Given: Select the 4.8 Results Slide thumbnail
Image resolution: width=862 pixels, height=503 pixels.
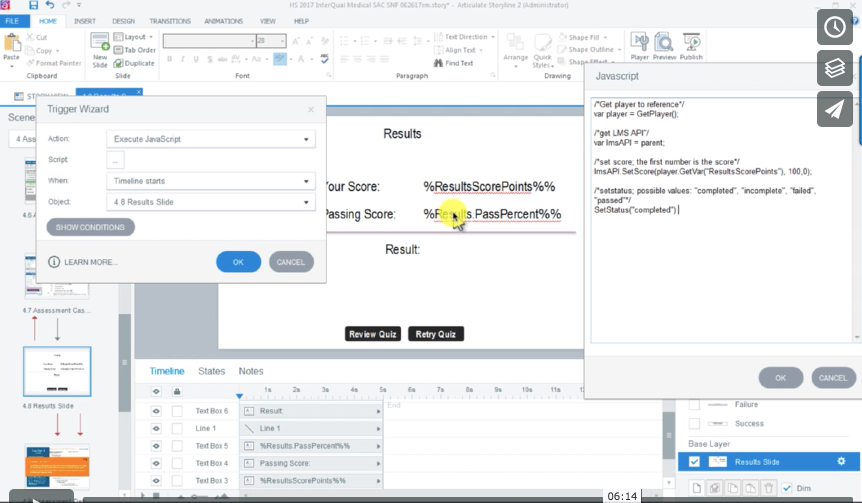Looking at the screenshot, I should (x=57, y=372).
